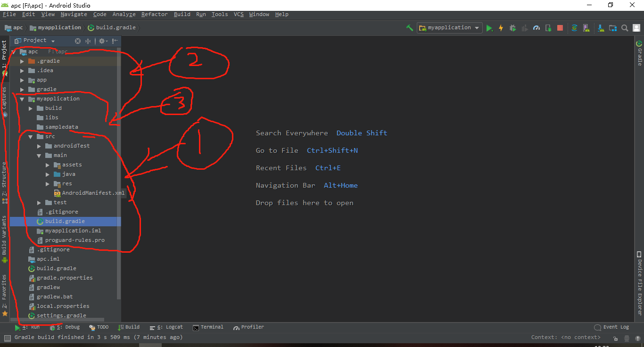
Task: Click the Search Everywhere magnifier icon
Action: point(625,28)
